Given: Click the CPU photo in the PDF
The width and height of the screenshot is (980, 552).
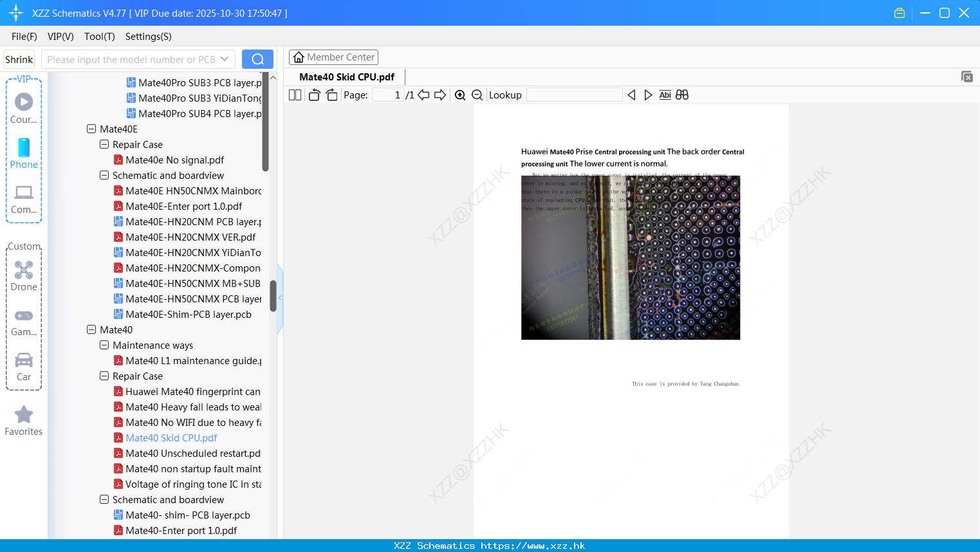Looking at the screenshot, I should pyautogui.click(x=631, y=257).
